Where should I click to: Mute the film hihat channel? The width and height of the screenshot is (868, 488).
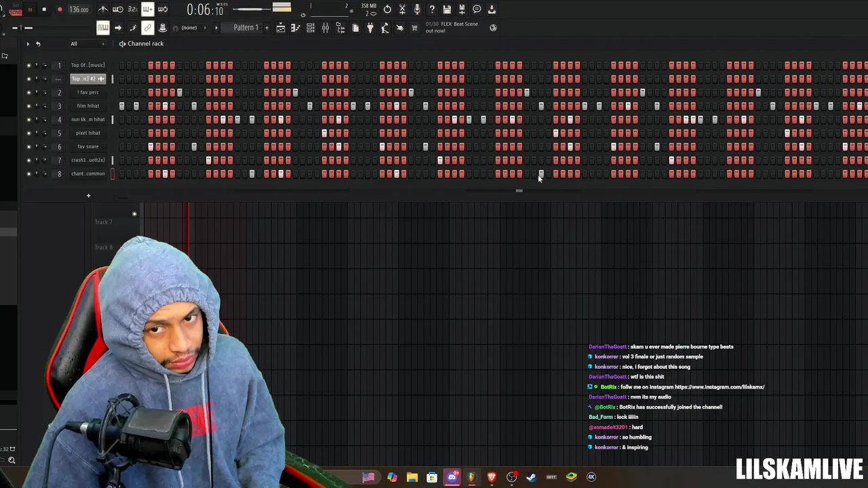tap(28, 106)
